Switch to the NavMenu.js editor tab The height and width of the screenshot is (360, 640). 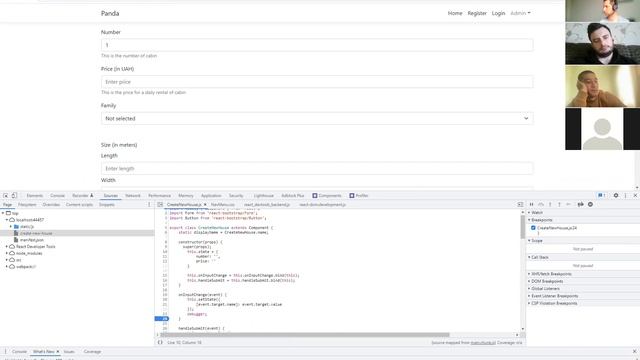pyautogui.click(x=223, y=204)
